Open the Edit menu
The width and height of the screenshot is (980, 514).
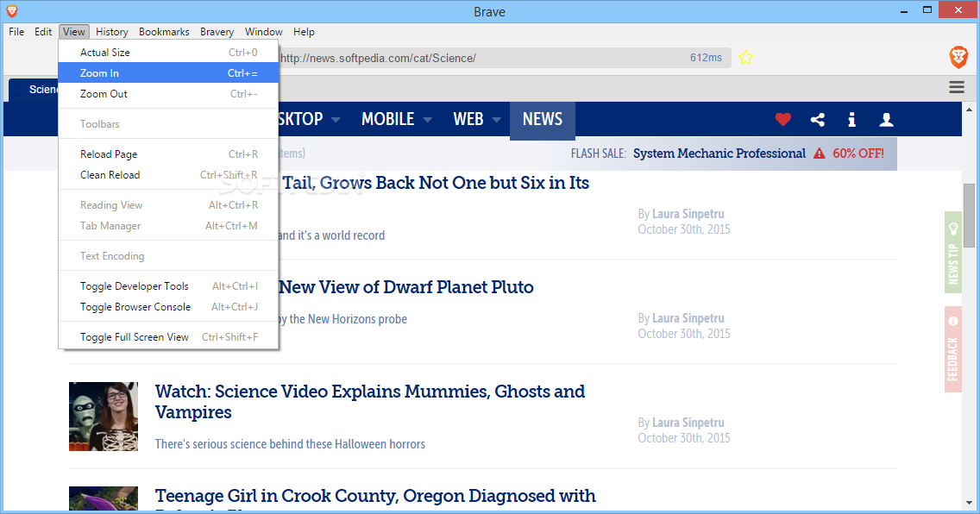(x=43, y=32)
